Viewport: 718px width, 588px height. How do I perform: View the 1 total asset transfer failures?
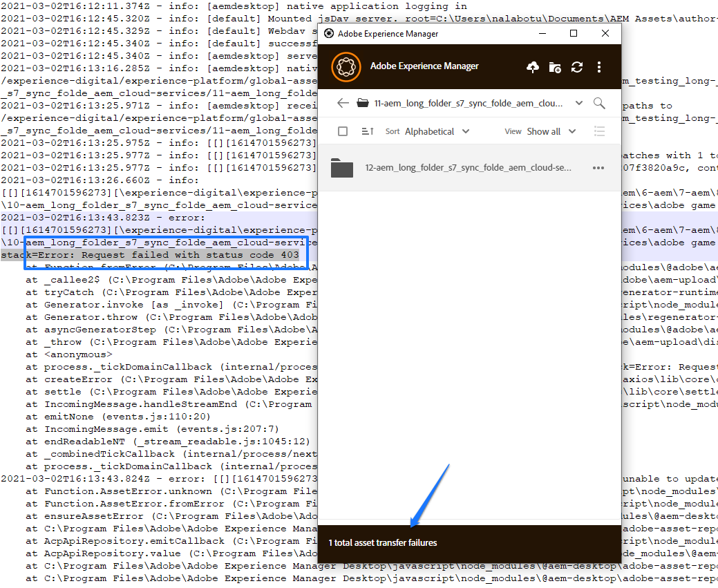[383, 542]
